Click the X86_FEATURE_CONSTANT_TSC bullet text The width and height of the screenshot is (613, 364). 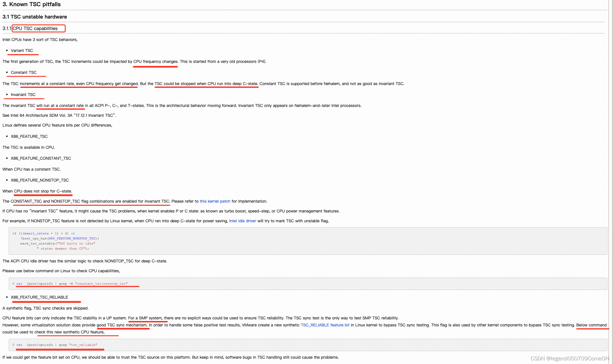point(41,158)
